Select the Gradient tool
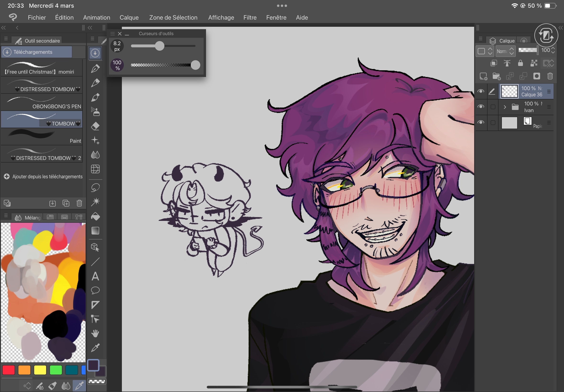 95,231
